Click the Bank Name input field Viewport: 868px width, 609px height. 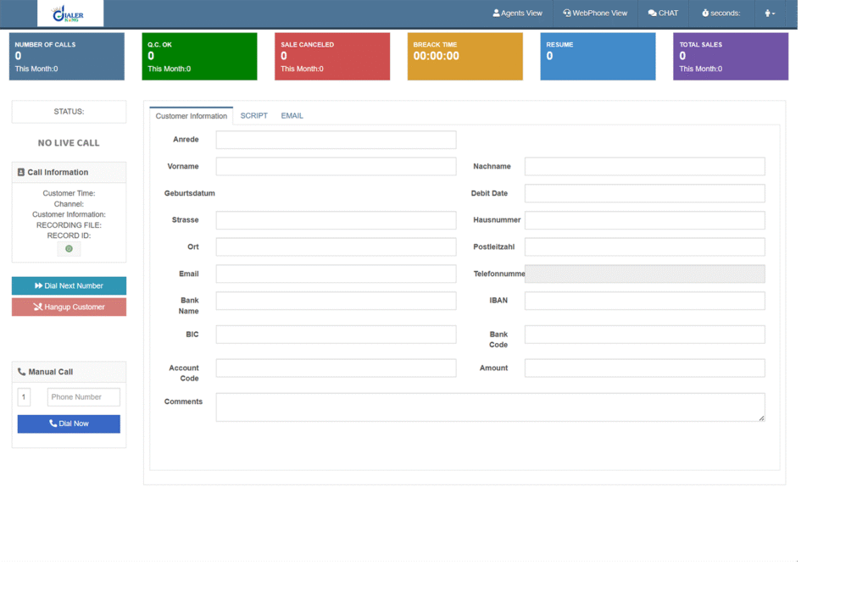click(x=336, y=301)
